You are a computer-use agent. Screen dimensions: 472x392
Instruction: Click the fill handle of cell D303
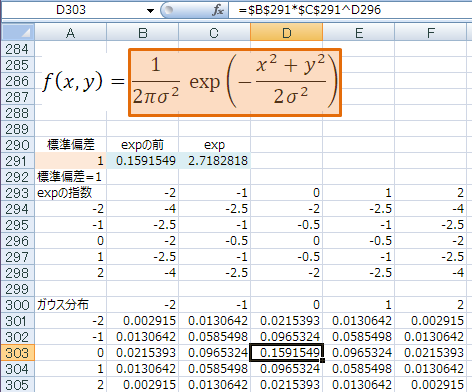pos(322,360)
